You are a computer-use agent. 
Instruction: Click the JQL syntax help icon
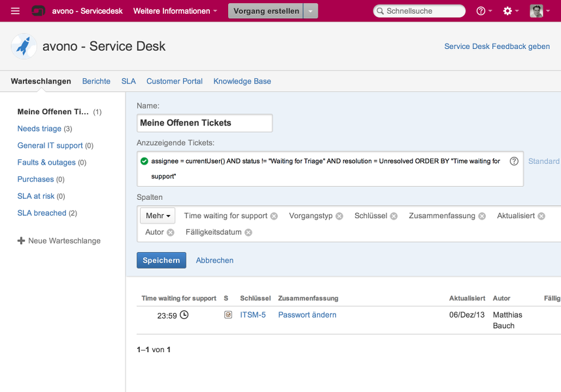[514, 161]
